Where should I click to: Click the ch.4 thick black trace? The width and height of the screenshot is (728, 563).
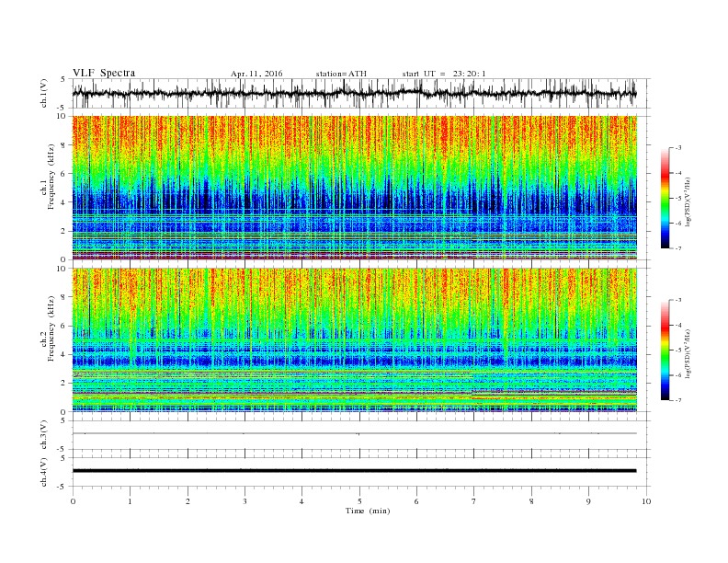354,471
